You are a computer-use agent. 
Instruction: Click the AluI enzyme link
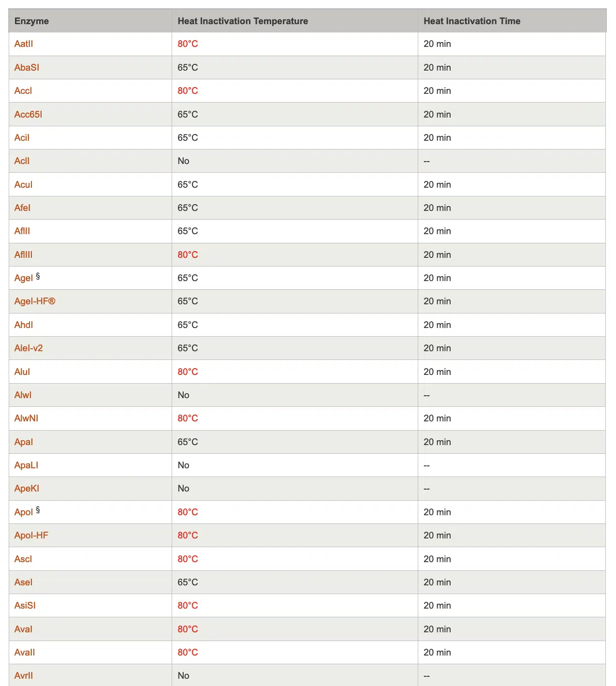pos(22,372)
